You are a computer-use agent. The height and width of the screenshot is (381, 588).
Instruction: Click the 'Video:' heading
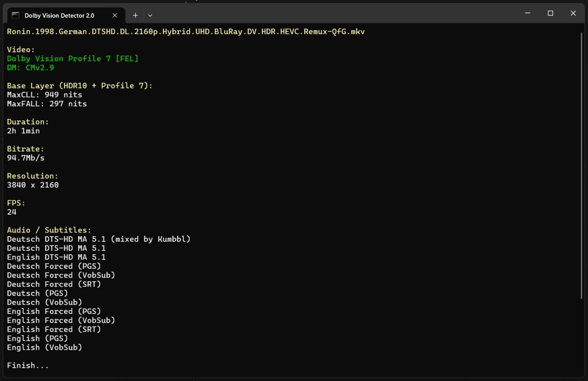21,50
